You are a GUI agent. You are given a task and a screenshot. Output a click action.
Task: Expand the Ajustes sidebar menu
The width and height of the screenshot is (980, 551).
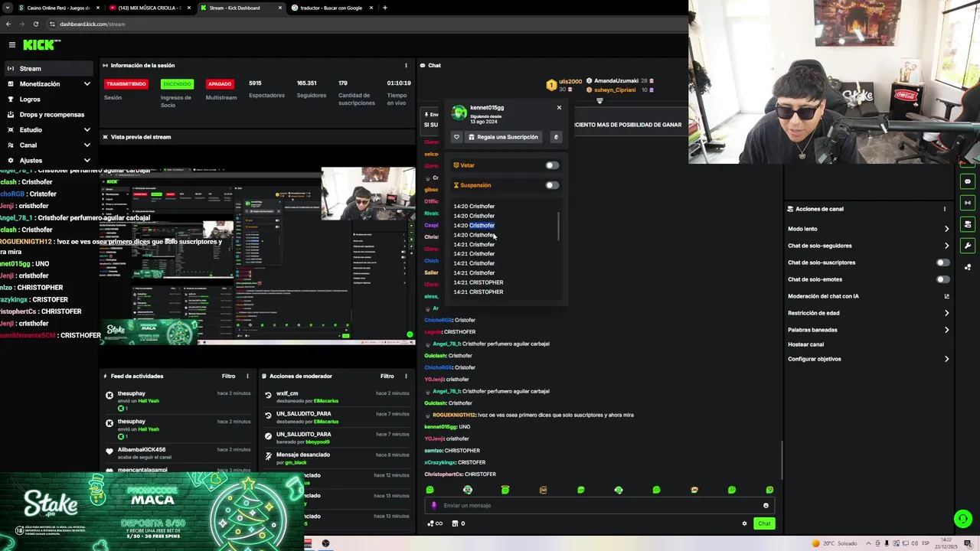click(x=47, y=160)
